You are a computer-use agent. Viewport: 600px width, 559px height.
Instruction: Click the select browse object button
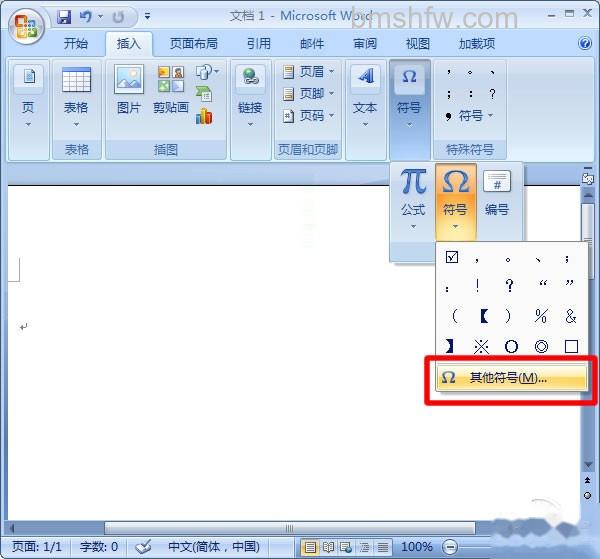coord(587,495)
